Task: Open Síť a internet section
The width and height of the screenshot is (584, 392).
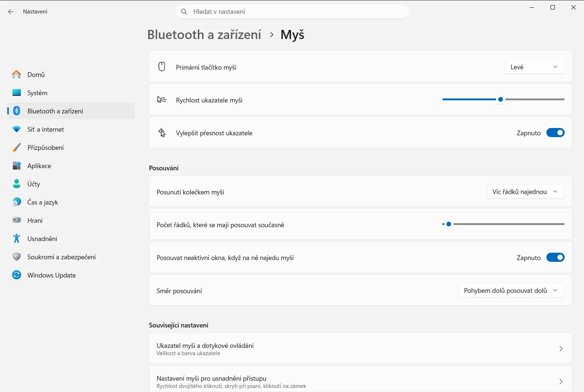Action: [x=71, y=129]
